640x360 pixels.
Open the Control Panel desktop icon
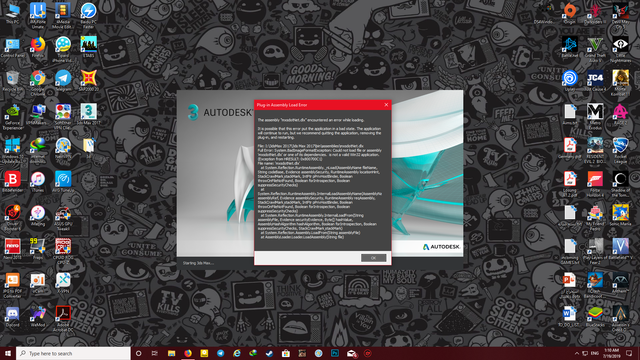[12, 47]
